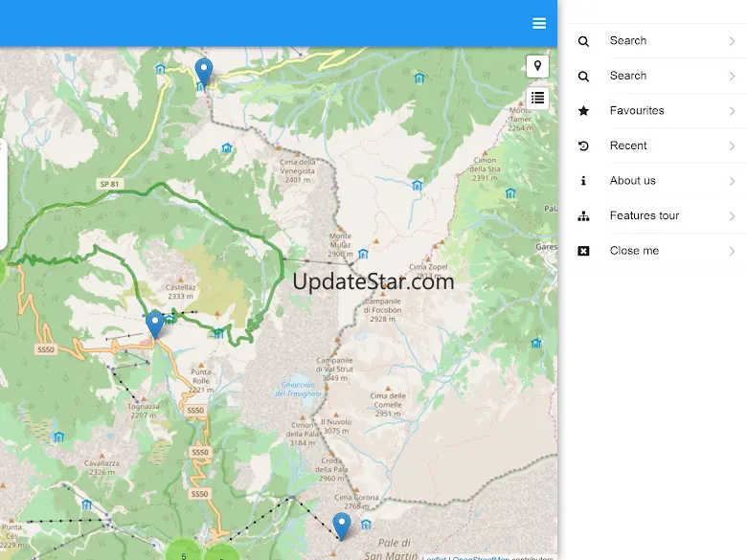This screenshot has width=747, height=560.
Task: Click the Castellaz 2333 m label
Action: 180,291
